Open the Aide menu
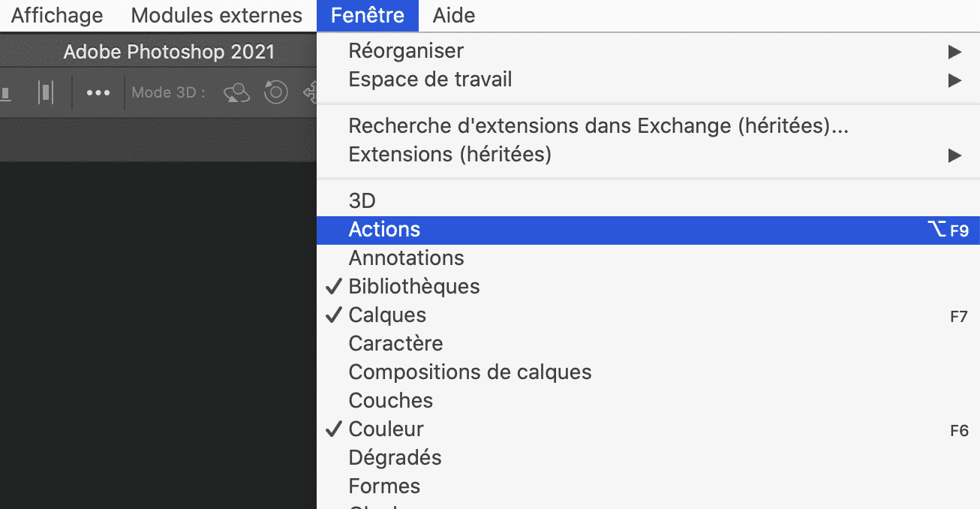The width and height of the screenshot is (980, 509). click(x=452, y=15)
